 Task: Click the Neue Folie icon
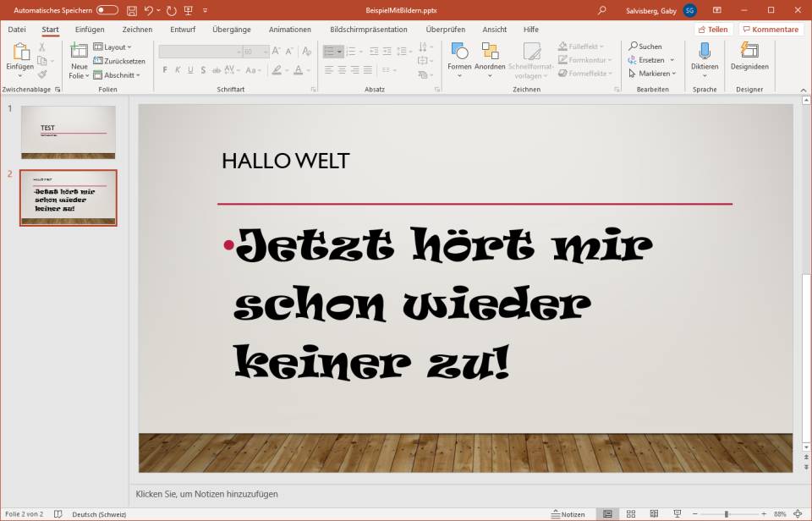(x=79, y=51)
